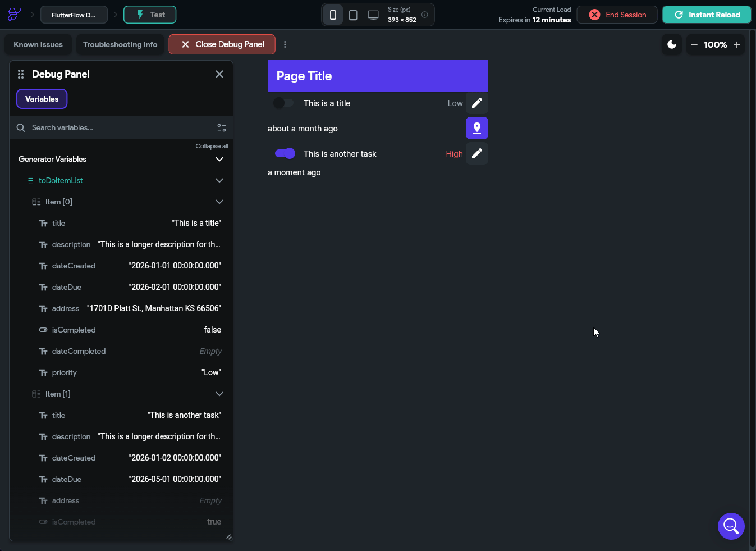
Task: Click the Collapse all link
Action: 212,146
